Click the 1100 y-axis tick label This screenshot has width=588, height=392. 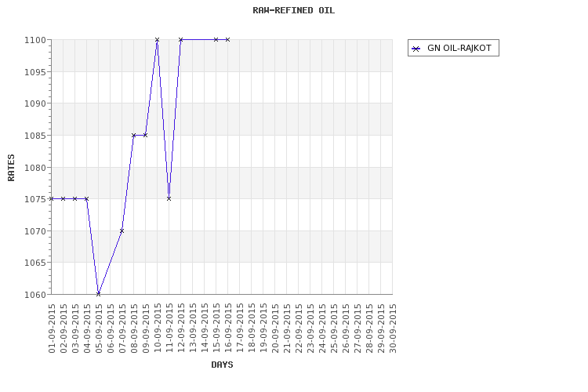pyautogui.click(x=35, y=40)
